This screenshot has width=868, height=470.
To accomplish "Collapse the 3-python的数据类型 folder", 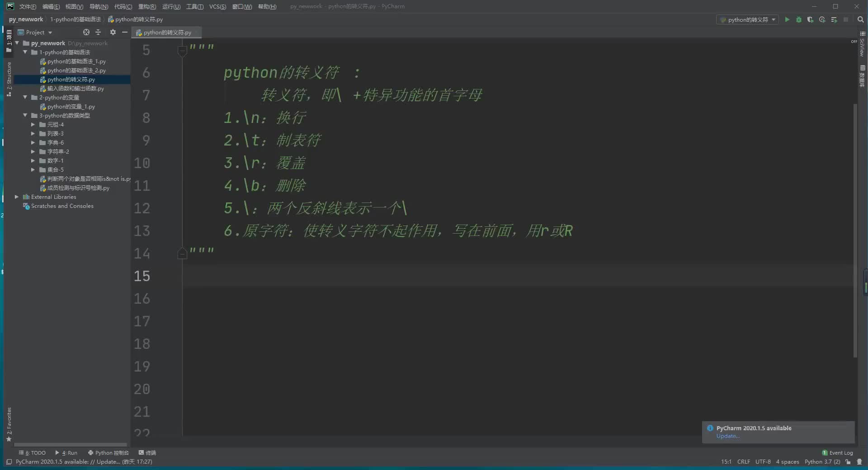I will pyautogui.click(x=25, y=115).
